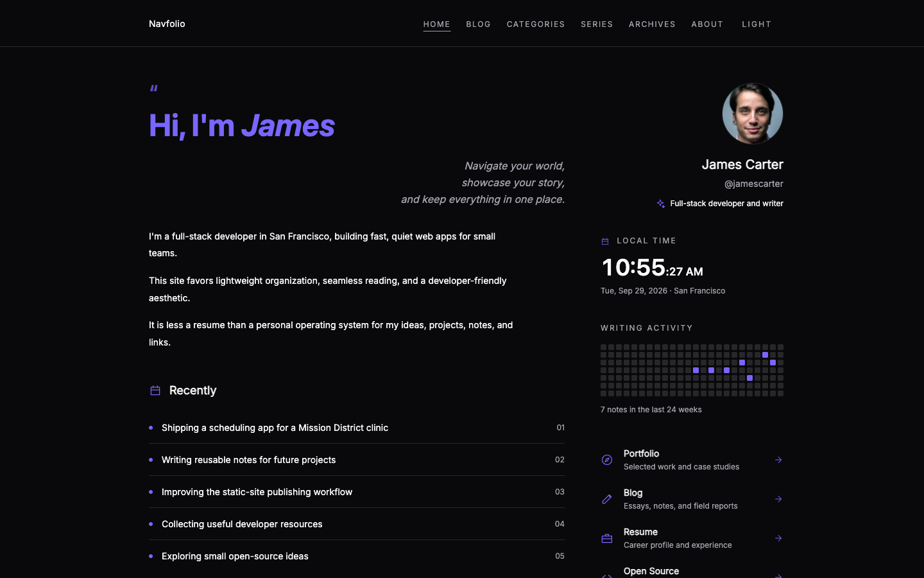
Task: Open the Resume quick link
Action: 692,538
